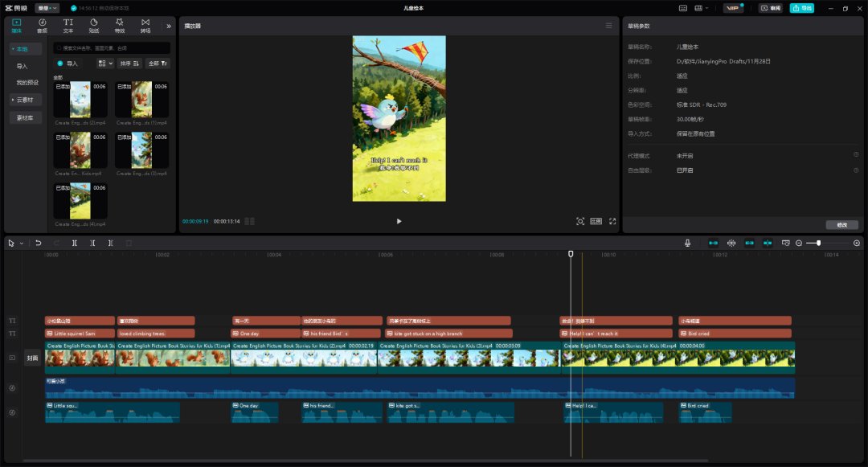The image size is (868, 467).
Task: Click the split clip tool icon
Action: tap(75, 243)
